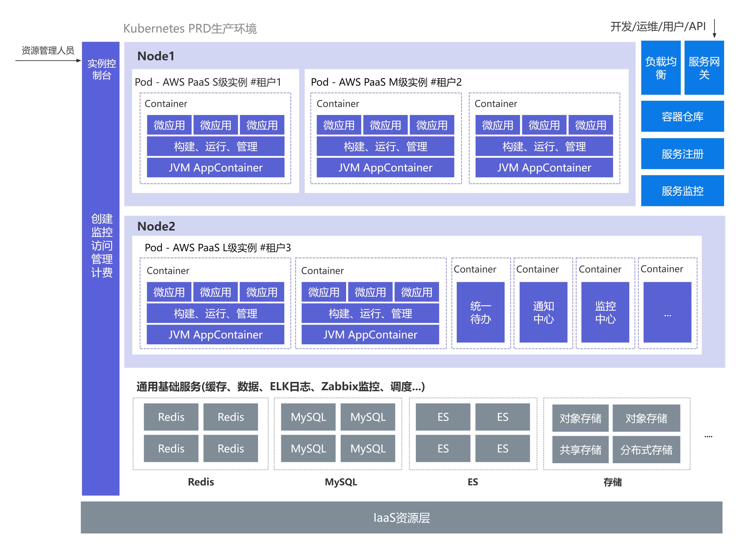This screenshot has width=756, height=547.
Task: Click Pod AWS PaaS L级实例 租户3 title
Action: (218, 248)
